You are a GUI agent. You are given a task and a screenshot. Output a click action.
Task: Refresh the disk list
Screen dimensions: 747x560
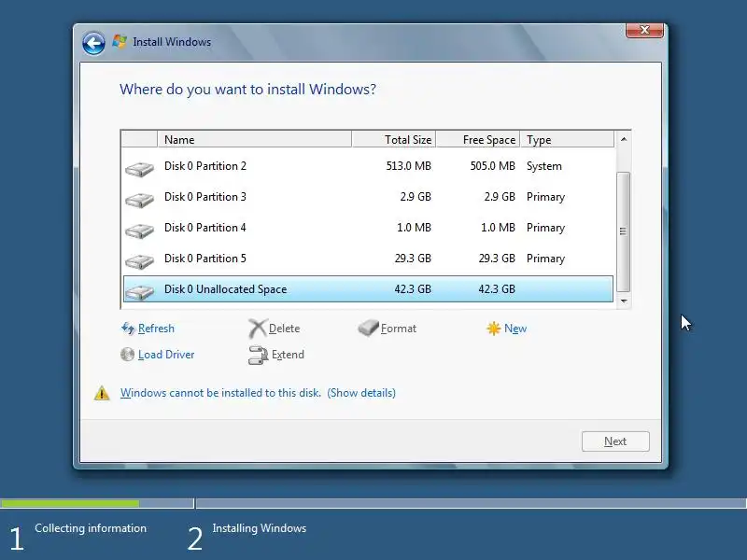[156, 329]
